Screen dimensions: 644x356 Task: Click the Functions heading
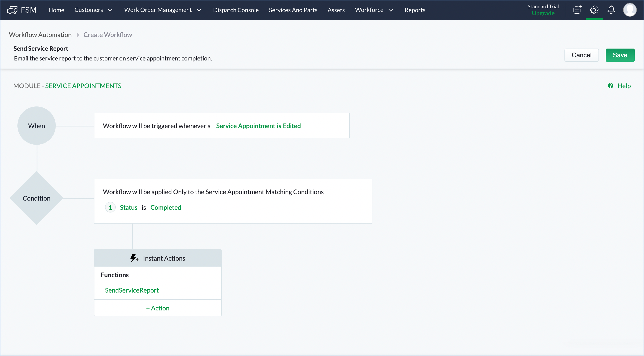(114, 275)
